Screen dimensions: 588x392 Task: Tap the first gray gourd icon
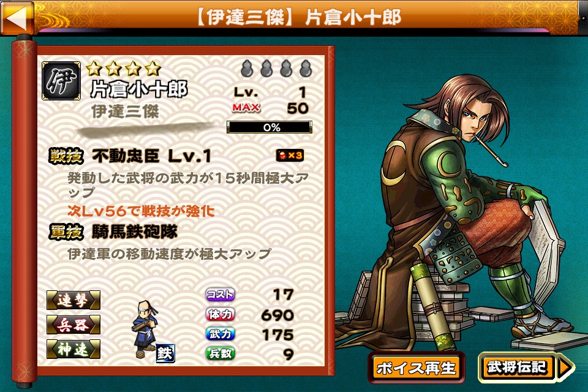tap(247, 68)
